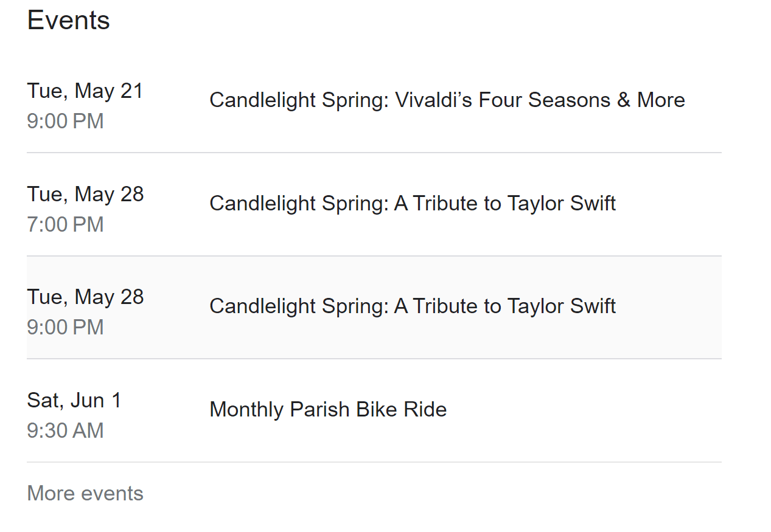Show more events
The height and width of the screenshot is (532, 771).
click(x=85, y=493)
